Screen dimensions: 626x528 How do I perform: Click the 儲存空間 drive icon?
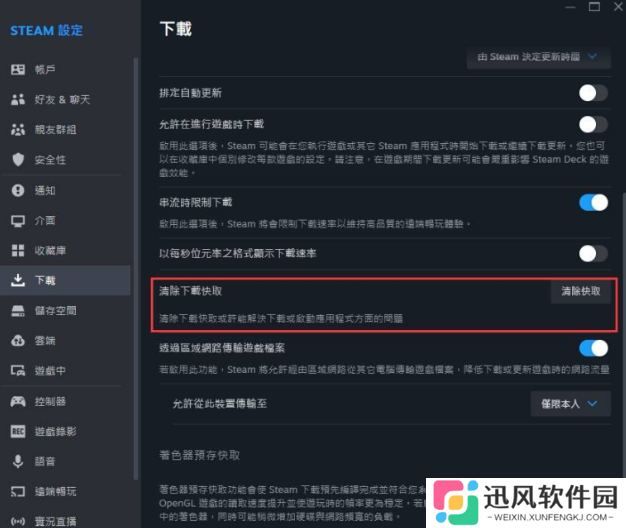coord(18,310)
